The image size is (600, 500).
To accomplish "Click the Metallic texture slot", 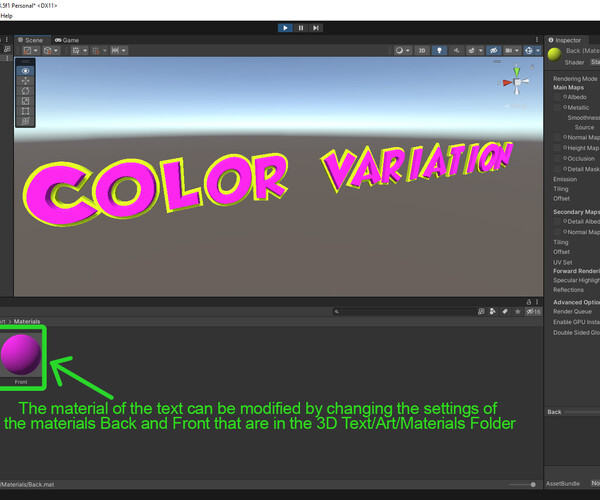I will click(x=557, y=108).
